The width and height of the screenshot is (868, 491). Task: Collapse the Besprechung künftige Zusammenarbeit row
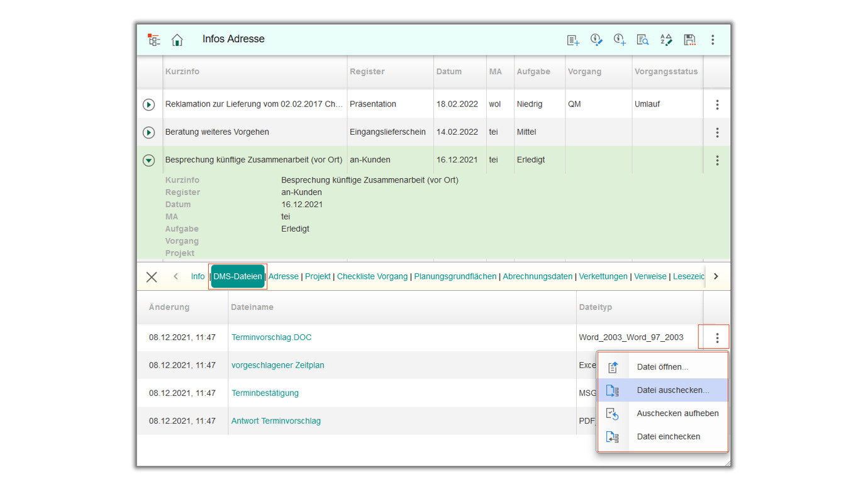tap(149, 161)
